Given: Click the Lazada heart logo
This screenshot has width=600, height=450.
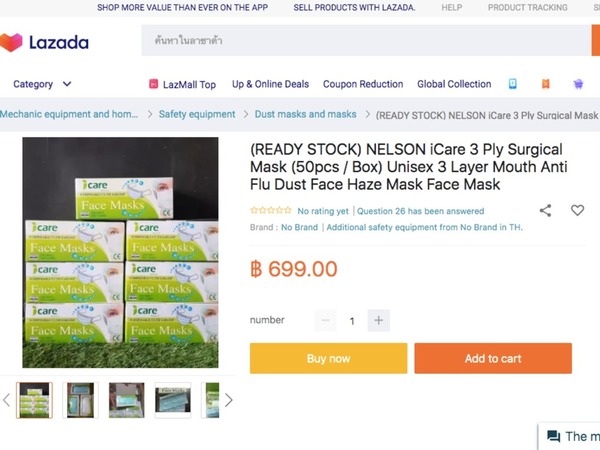Looking at the screenshot, I should point(11,42).
